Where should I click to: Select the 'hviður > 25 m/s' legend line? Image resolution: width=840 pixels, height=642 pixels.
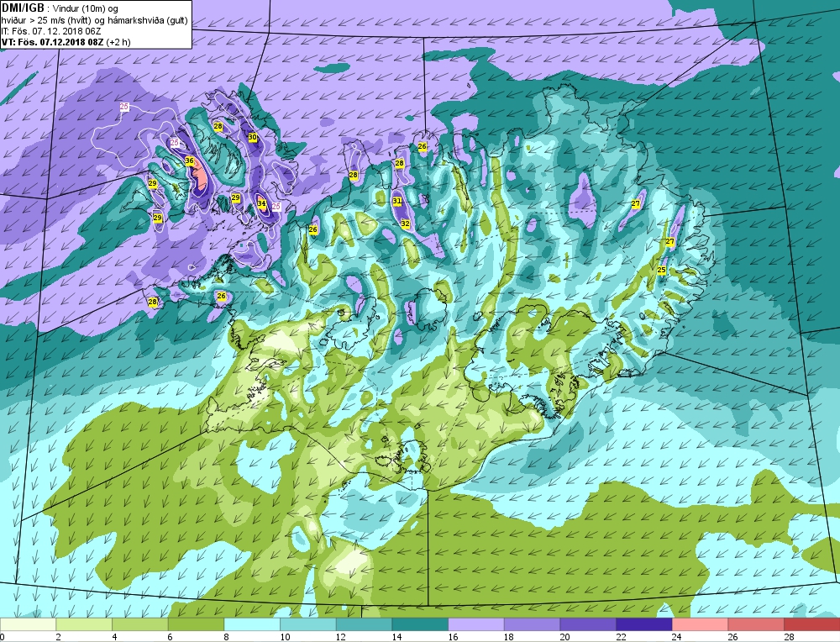pyautogui.click(x=94, y=20)
